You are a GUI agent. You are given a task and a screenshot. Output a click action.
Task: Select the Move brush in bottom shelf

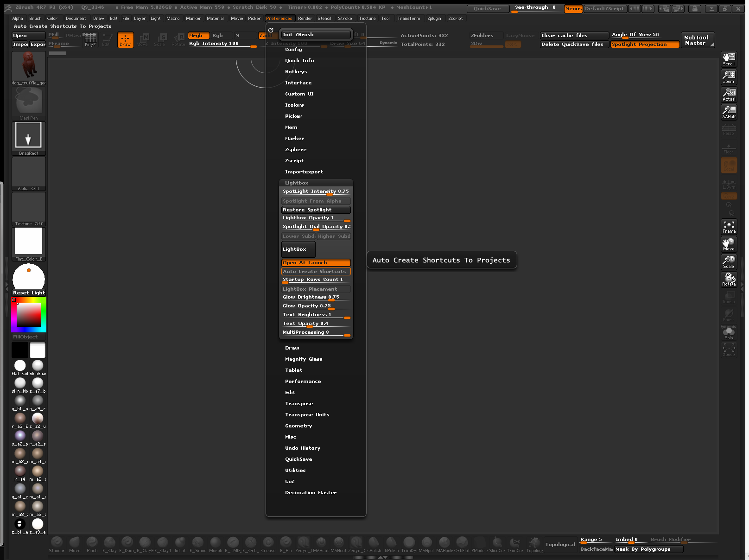pyautogui.click(x=75, y=545)
